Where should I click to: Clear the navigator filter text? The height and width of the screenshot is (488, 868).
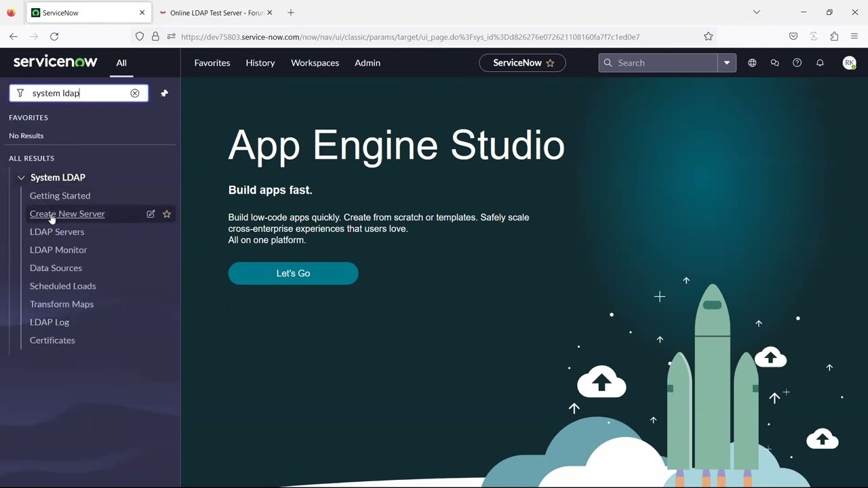point(135,94)
